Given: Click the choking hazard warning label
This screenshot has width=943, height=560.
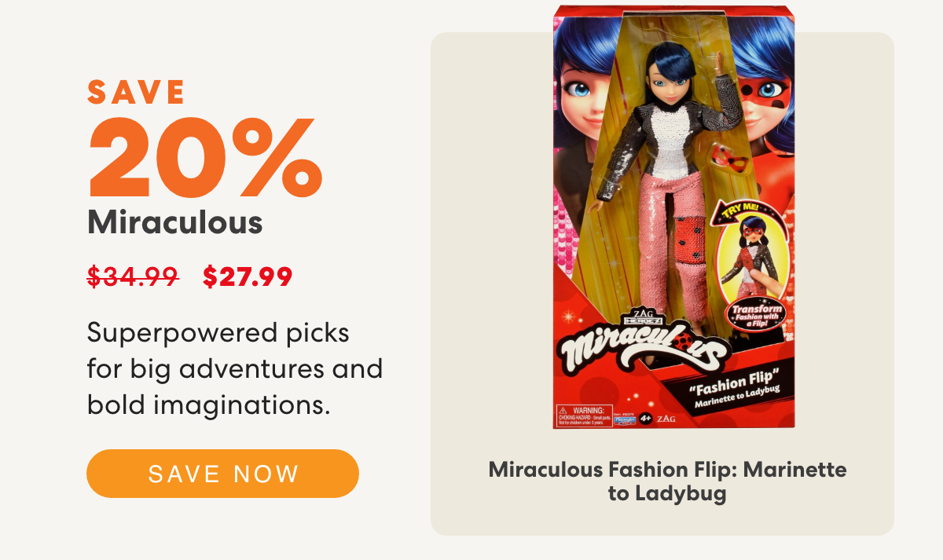Looking at the screenshot, I should 584,416.
